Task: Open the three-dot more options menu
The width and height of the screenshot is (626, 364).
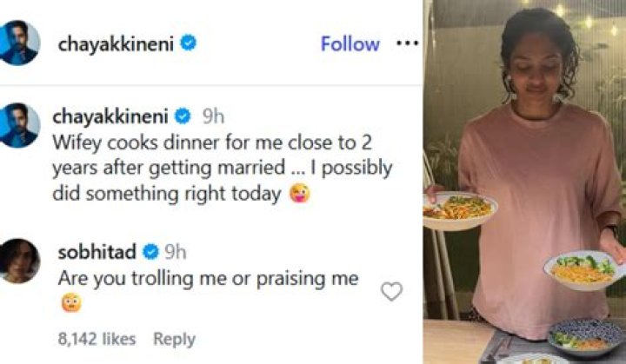Action: pyautogui.click(x=408, y=43)
